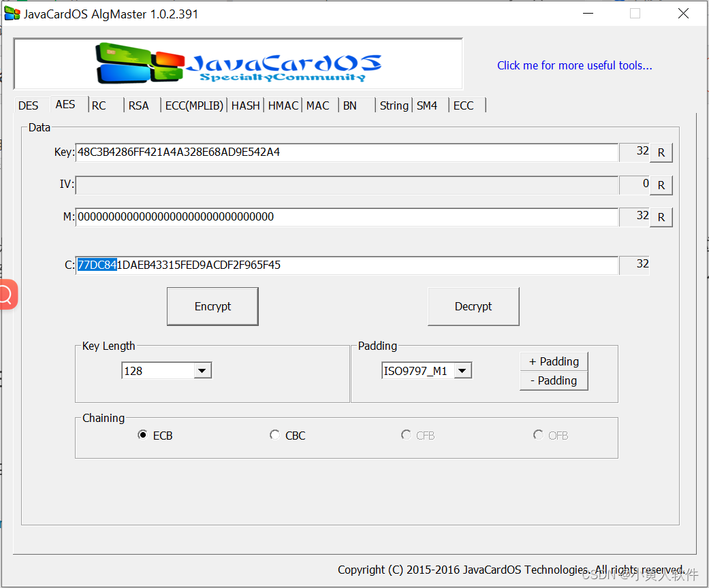Click the red search bubble icon at left edge
This screenshot has height=588, width=709.
(7, 295)
